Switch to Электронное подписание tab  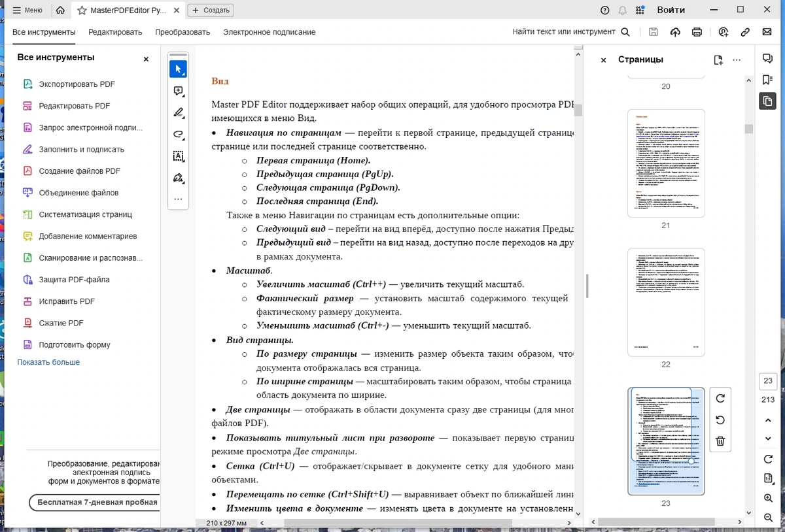click(x=269, y=32)
